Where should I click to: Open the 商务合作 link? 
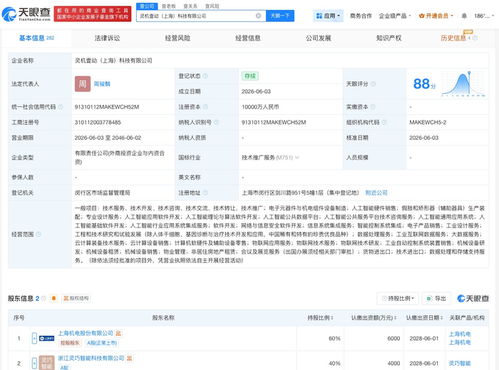[x=361, y=16]
